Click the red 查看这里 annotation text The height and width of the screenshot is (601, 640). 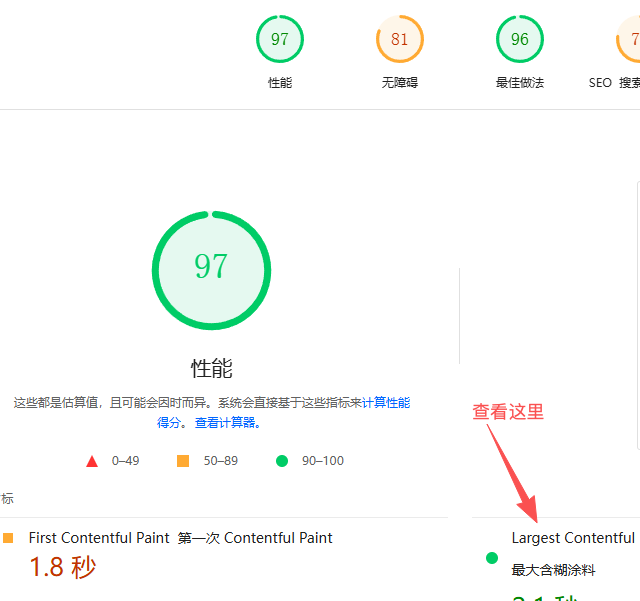508,412
